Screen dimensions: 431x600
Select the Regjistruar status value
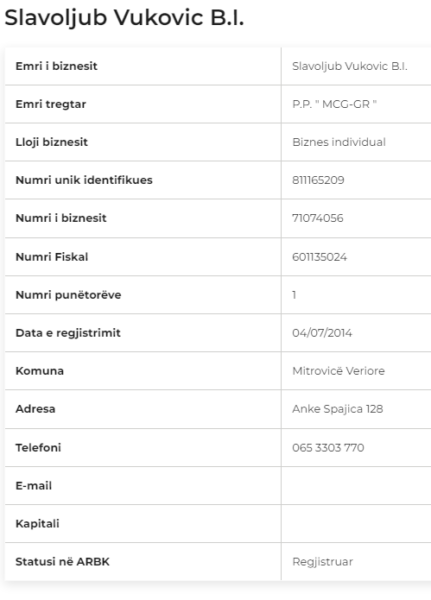[x=322, y=562]
